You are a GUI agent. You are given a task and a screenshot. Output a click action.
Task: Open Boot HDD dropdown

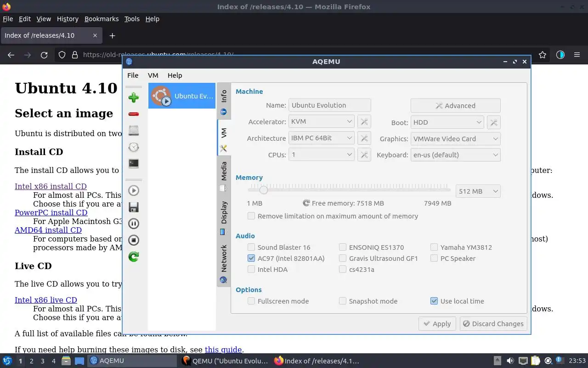pos(447,122)
